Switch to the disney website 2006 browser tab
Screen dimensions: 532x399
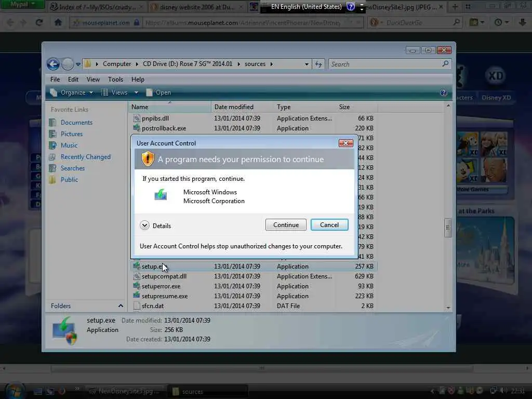(x=197, y=7)
